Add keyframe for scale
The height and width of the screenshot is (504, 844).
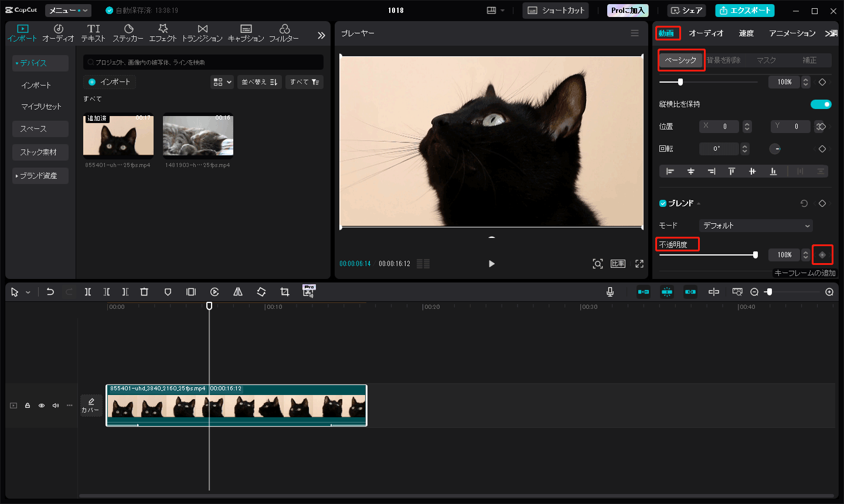[x=822, y=82]
